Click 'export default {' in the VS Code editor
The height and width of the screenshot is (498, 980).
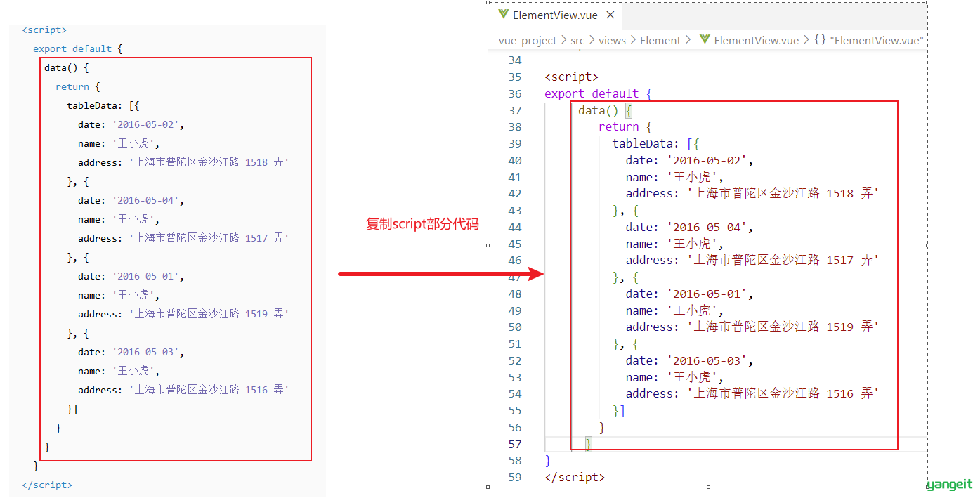pos(599,94)
